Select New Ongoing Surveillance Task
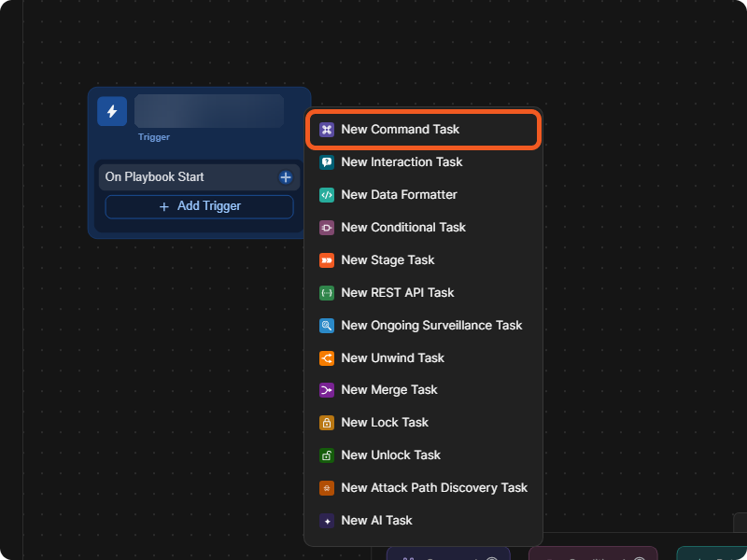This screenshot has height=560, width=747. pos(423,326)
